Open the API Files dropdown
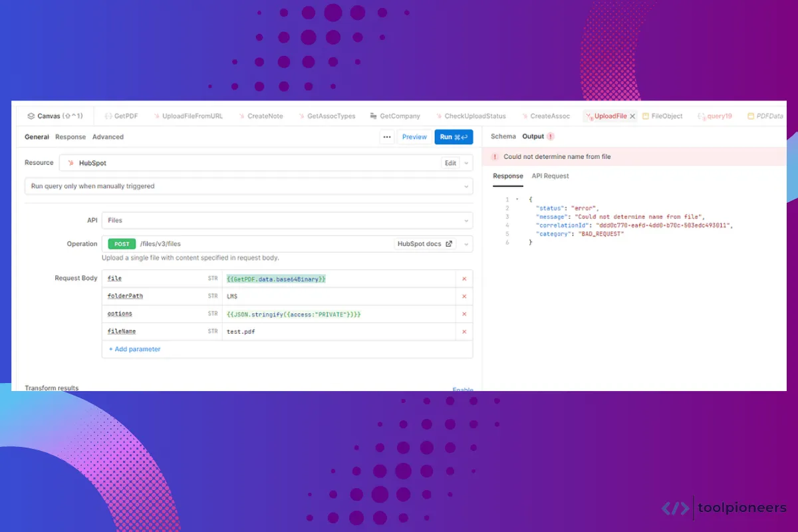The height and width of the screenshot is (532, 798). (x=287, y=220)
